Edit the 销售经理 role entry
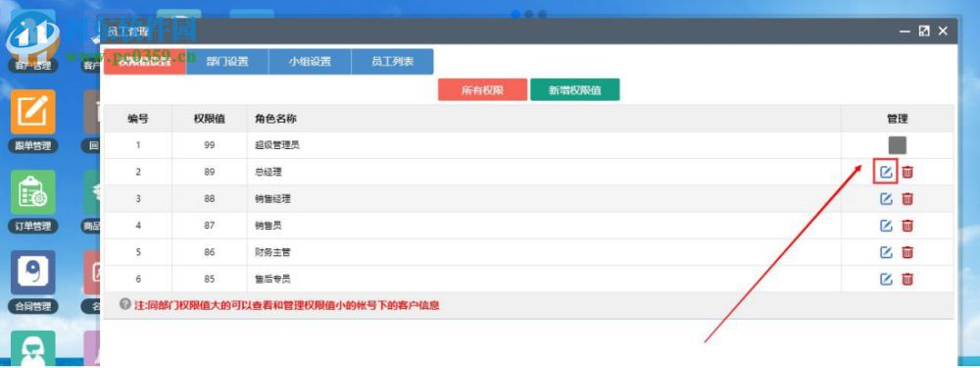 (x=886, y=199)
